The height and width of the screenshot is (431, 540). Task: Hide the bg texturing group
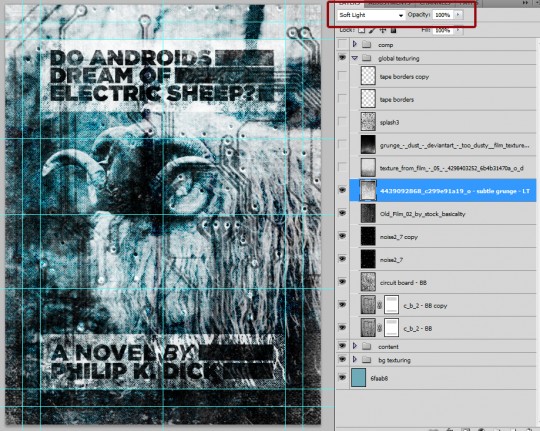[342, 360]
